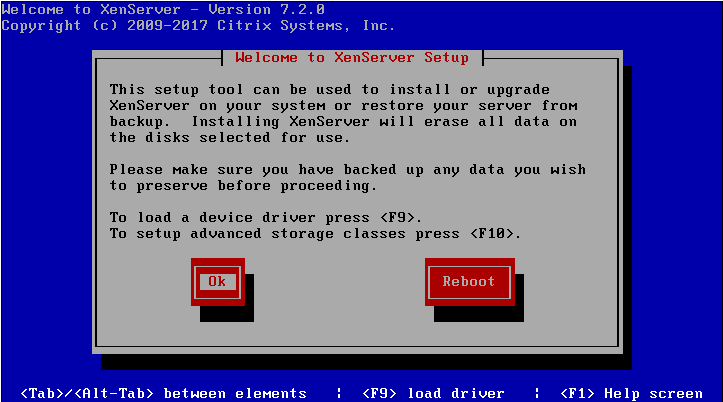Click the 'Version 7.2.0' header line
Image resolution: width=723 pixels, height=402 pixels.
pyautogui.click(x=163, y=9)
